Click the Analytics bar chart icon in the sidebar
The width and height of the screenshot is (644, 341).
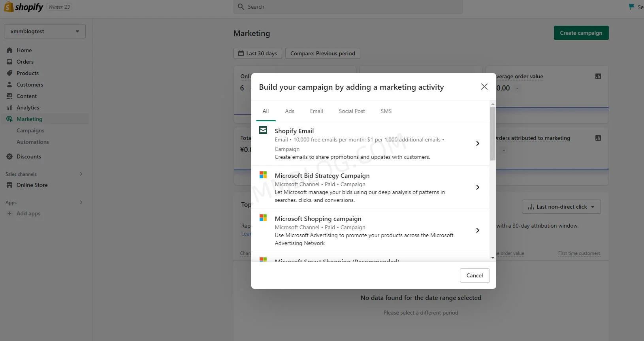[x=9, y=107]
